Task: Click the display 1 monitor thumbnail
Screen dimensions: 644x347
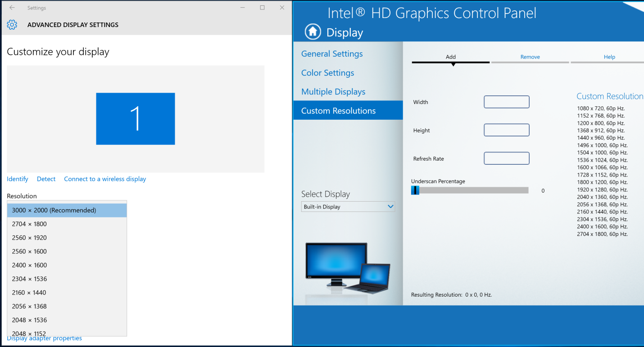Action: tap(135, 119)
